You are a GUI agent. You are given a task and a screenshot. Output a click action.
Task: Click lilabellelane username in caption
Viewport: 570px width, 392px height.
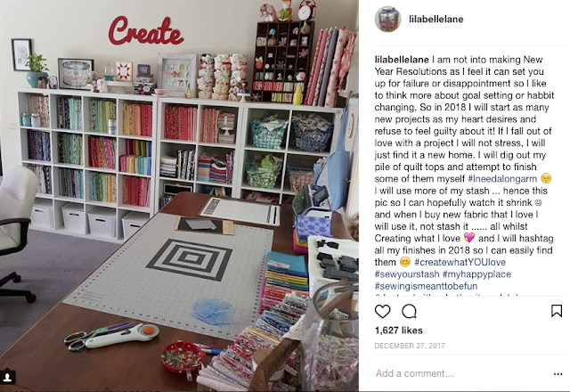402,60
